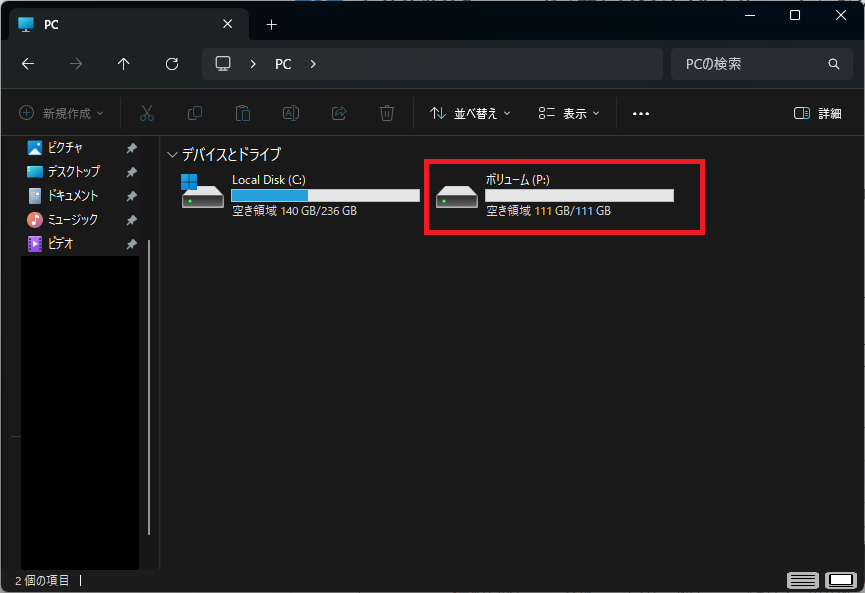Switch to large icons view in status bar
Image resolution: width=865 pixels, height=593 pixels.
click(x=841, y=580)
